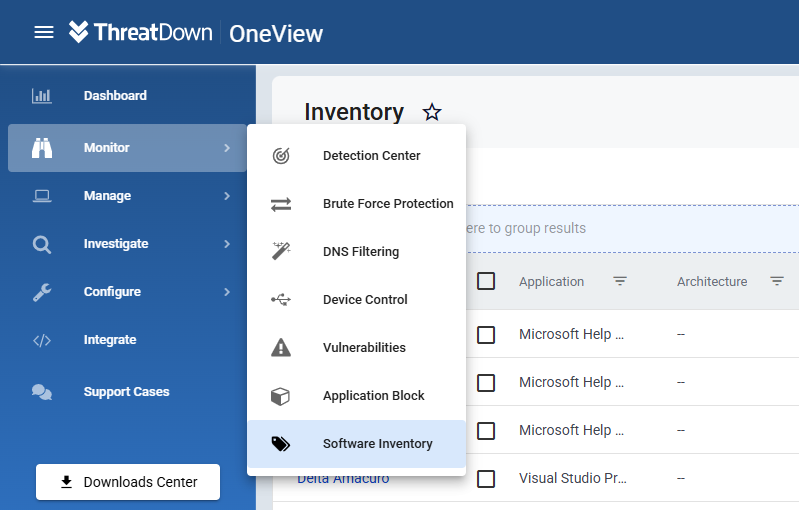Image resolution: width=799 pixels, height=510 pixels.
Task: Select Software Inventory menu entry
Action: point(357,444)
